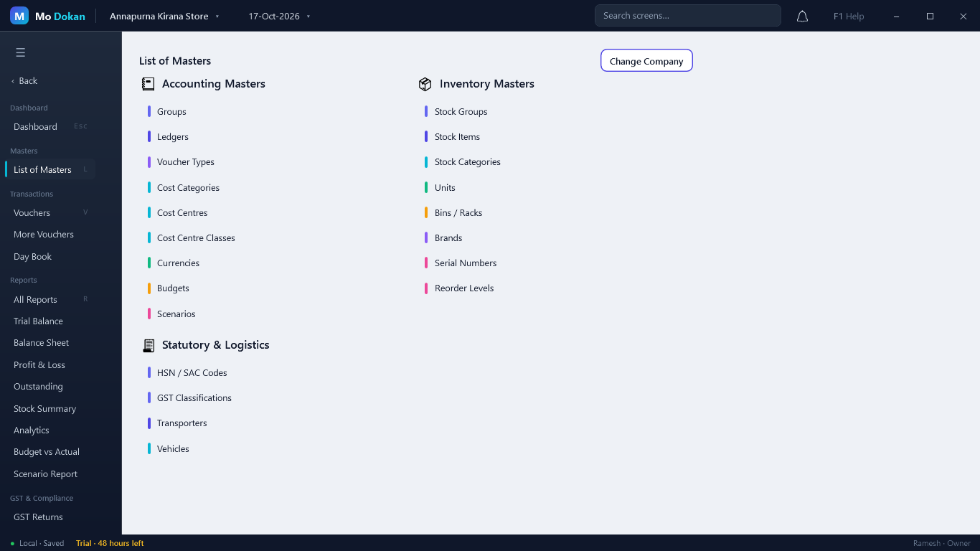The image size is (980, 551).
Task: Select List of Masters in sidebar
Action: pos(50,169)
